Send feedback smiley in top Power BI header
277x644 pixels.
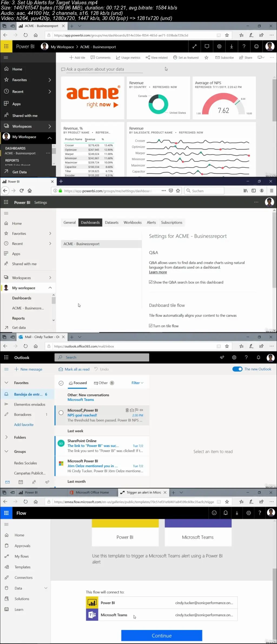[256, 47]
